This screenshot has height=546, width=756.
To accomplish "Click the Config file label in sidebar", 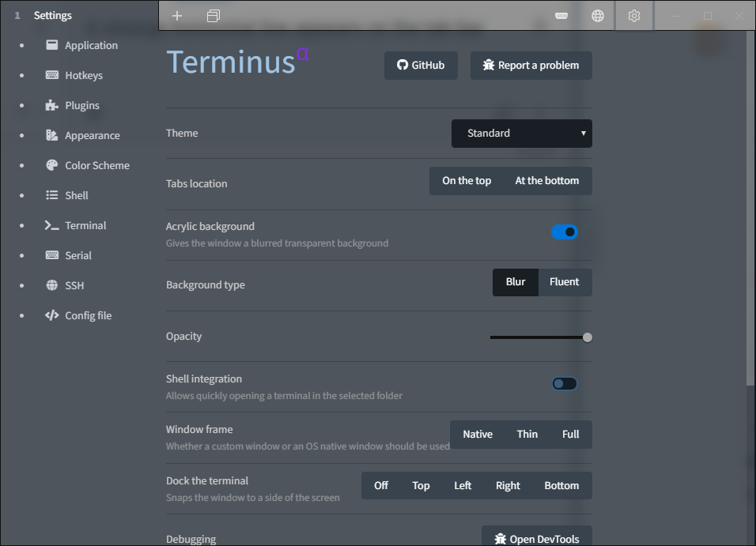I will (x=89, y=315).
